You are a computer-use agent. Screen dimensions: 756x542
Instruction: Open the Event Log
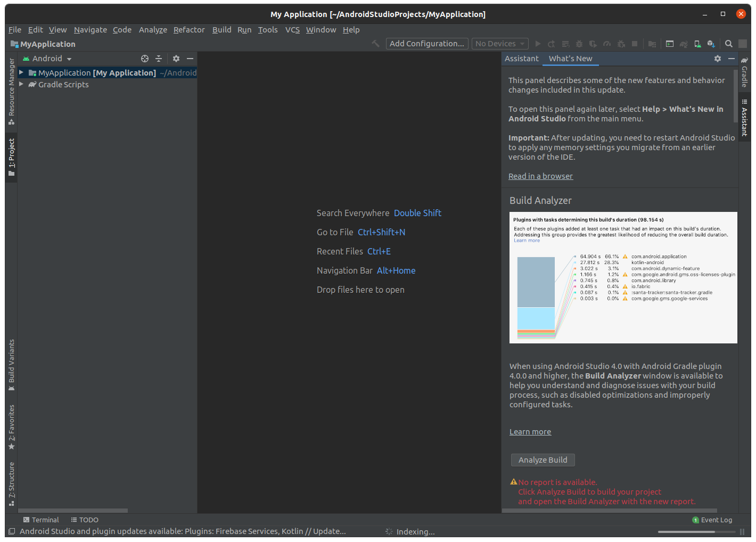[712, 520]
